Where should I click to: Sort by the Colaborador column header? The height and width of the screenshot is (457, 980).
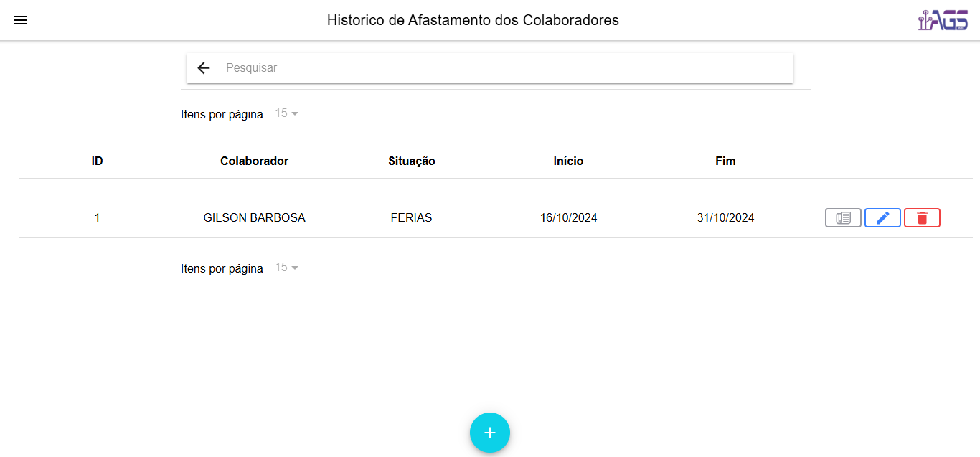(254, 161)
